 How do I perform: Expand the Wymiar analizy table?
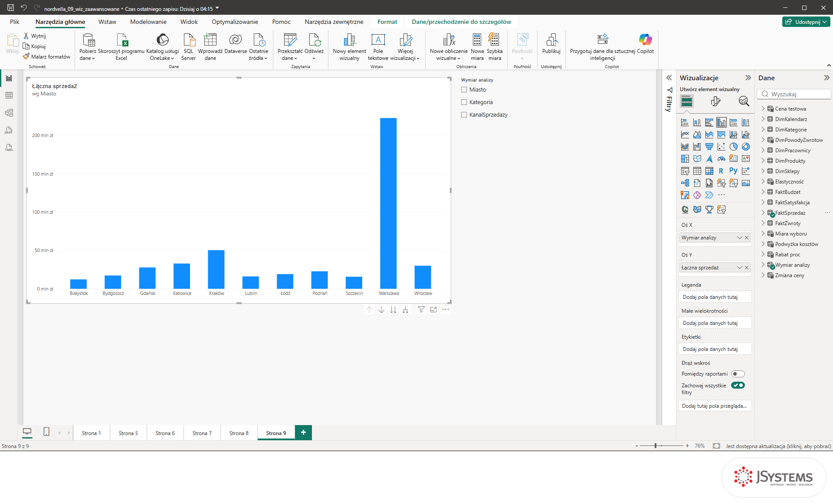[x=763, y=265]
